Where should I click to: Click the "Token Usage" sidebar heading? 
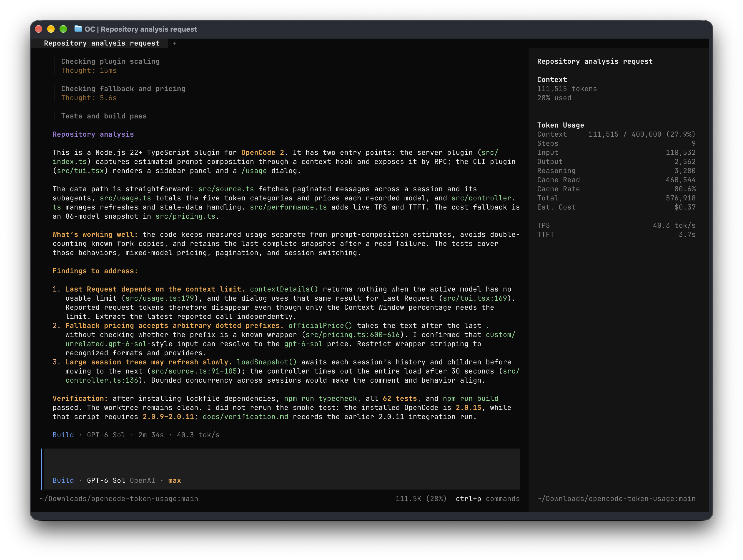click(560, 125)
